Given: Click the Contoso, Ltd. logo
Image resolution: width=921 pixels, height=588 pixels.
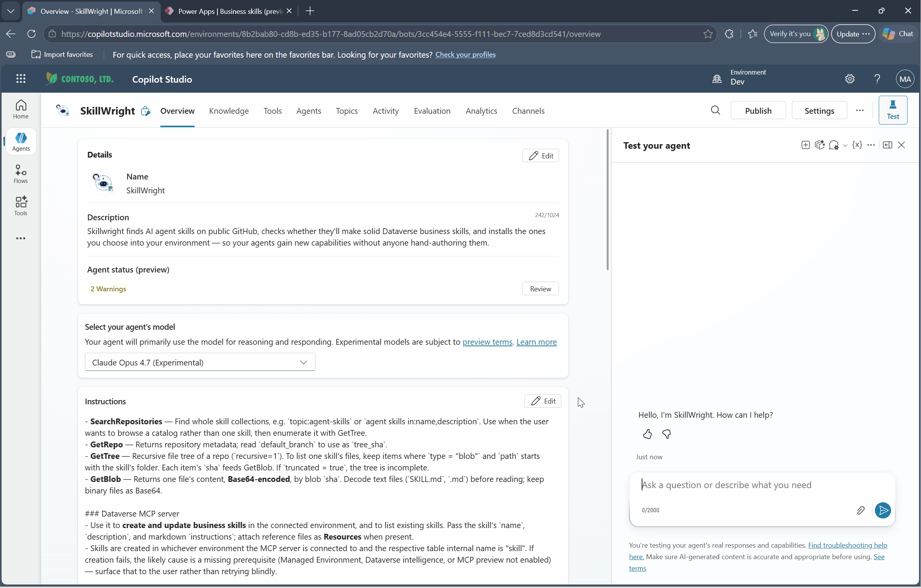Looking at the screenshot, I should coord(80,79).
